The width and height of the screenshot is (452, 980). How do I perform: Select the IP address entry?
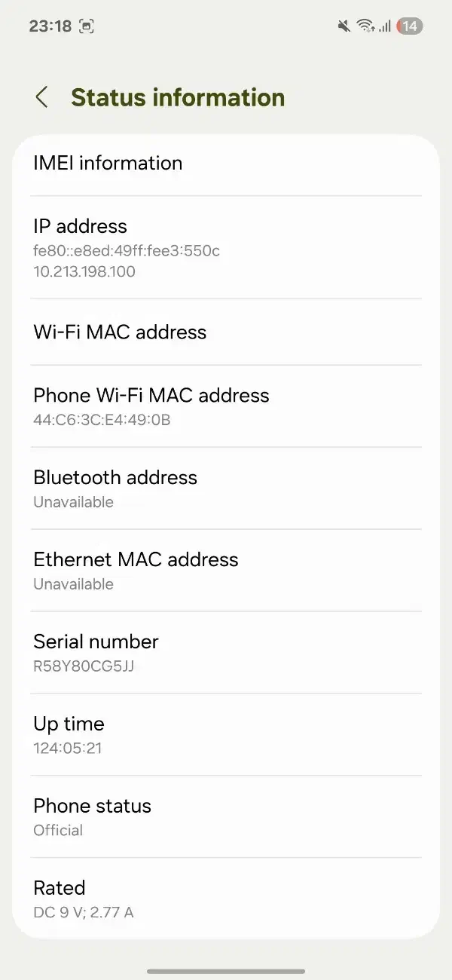coord(226,247)
